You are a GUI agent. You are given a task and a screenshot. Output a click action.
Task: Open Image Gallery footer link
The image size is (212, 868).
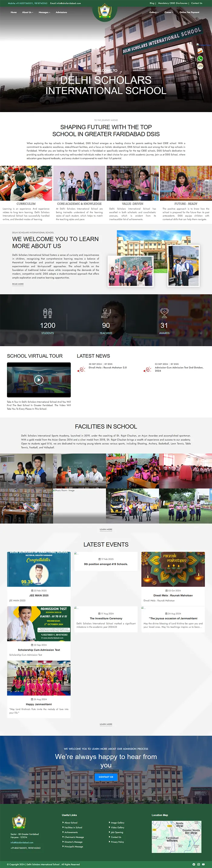[x=117, y=823]
